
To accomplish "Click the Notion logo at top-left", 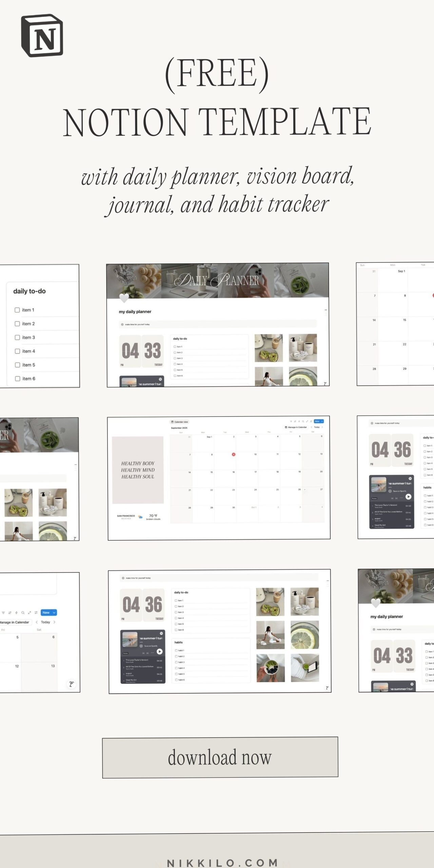I will coord(42,36).
